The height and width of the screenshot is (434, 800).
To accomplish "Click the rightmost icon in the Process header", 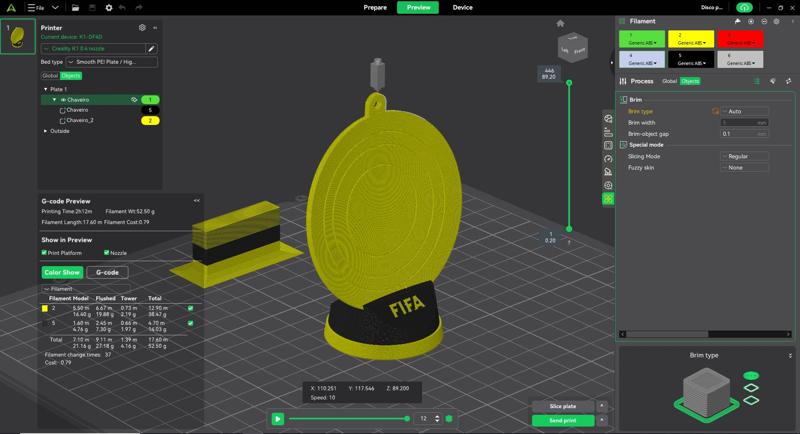I will [788, 81].
